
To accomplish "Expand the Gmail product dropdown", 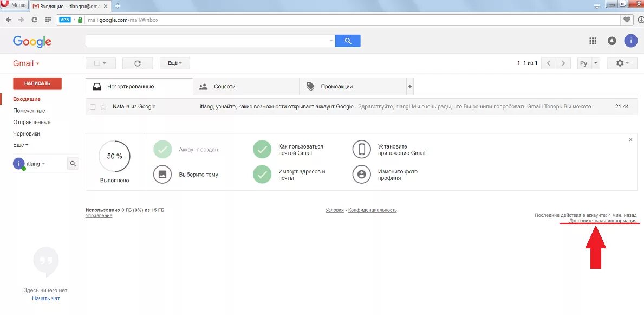I will 26,63.
